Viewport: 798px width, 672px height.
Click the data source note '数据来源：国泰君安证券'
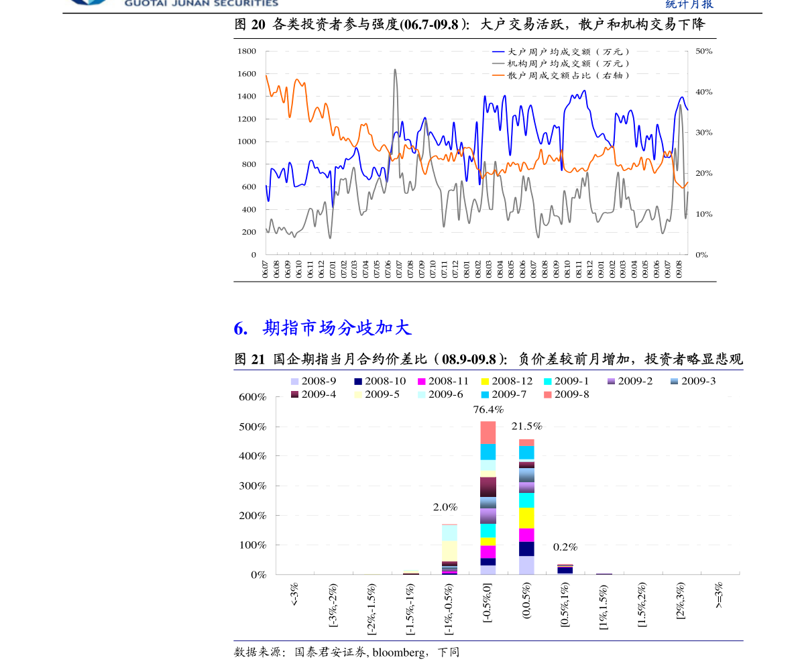click(x=300, y=652)
